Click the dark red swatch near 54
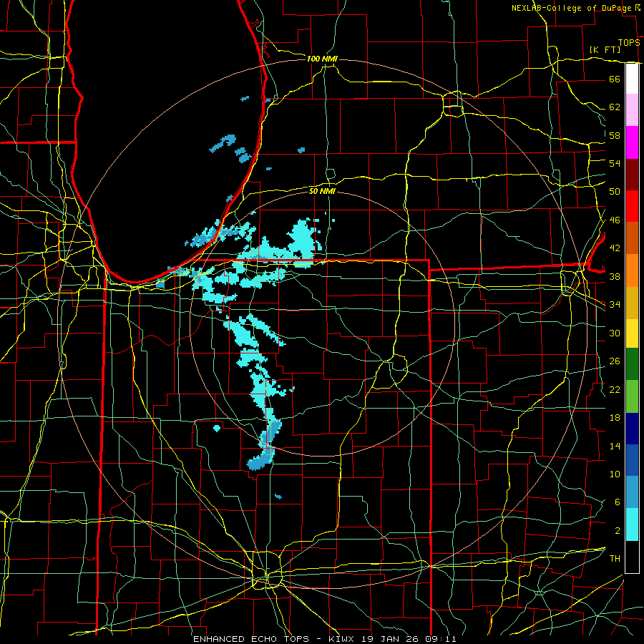The width and height of the screenshot is (644, 644). coord(632,175)
